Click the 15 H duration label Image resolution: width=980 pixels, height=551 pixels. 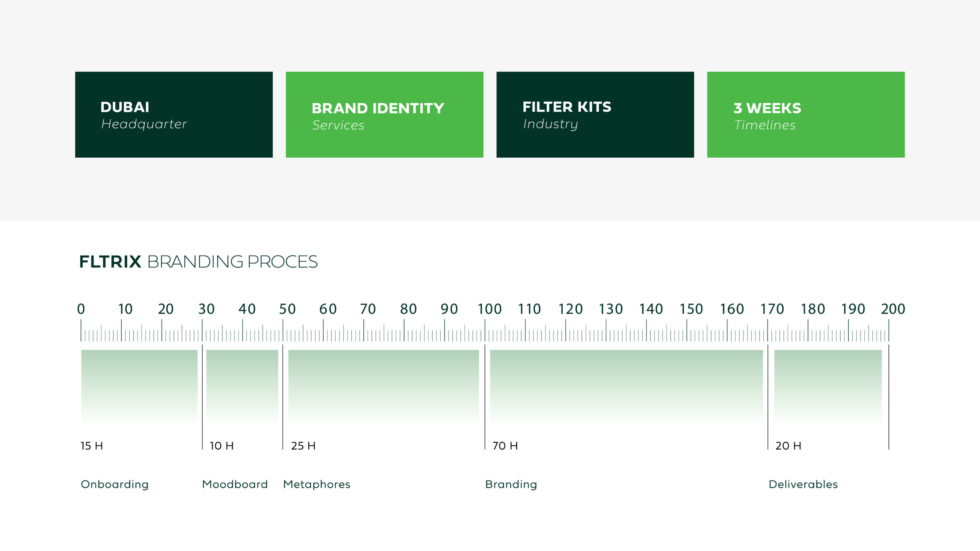pyautogui.click(x=91, y=446)
